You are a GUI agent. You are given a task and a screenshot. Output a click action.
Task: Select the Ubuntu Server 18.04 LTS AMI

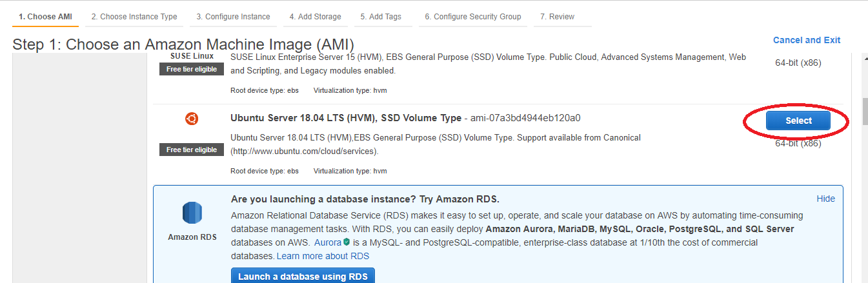point(798,121)
